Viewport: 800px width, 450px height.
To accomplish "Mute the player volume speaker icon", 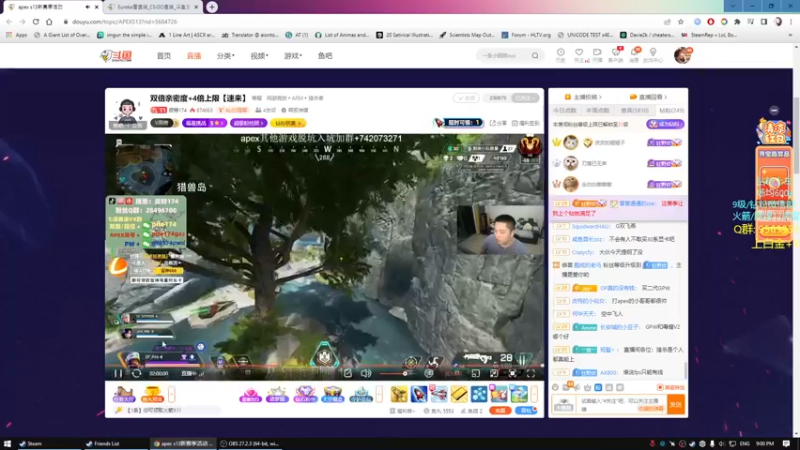I will pyautogui.click(x=366, y=373).
